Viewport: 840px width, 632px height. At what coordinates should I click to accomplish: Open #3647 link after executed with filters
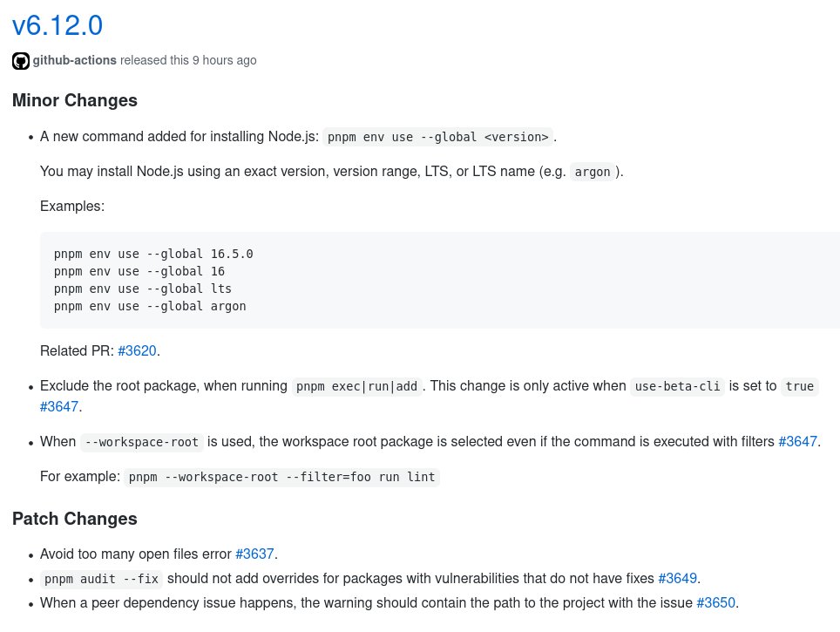[x=797, y=441]
